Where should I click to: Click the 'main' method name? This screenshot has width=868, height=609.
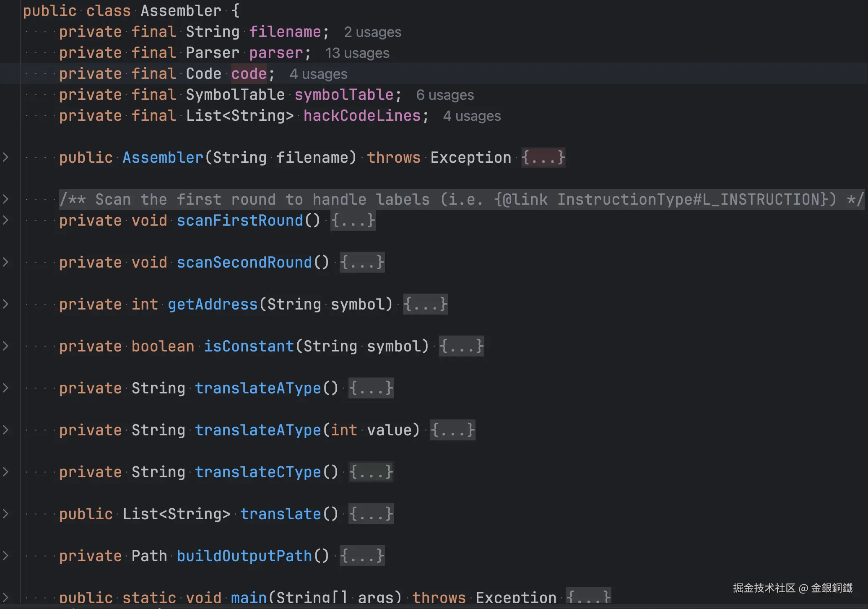tap(249, 597)
